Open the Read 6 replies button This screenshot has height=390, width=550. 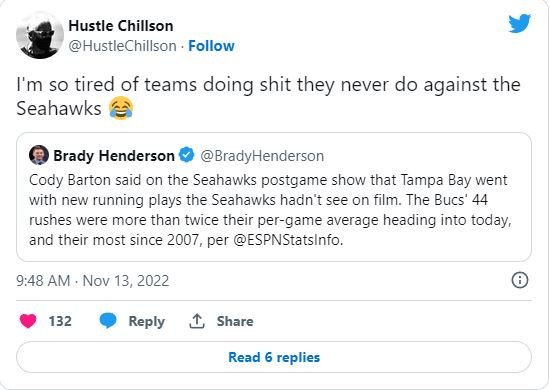(x=274, y=357)
